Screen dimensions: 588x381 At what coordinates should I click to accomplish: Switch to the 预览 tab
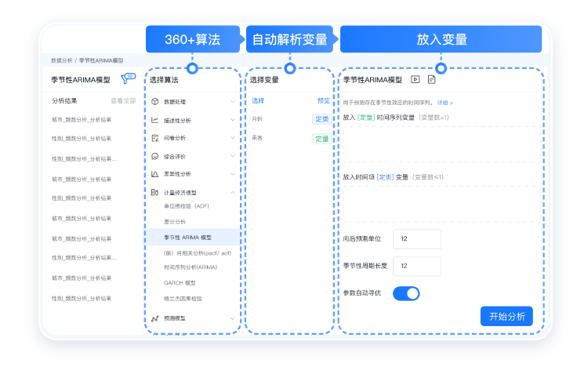click(x=323, y=100)
